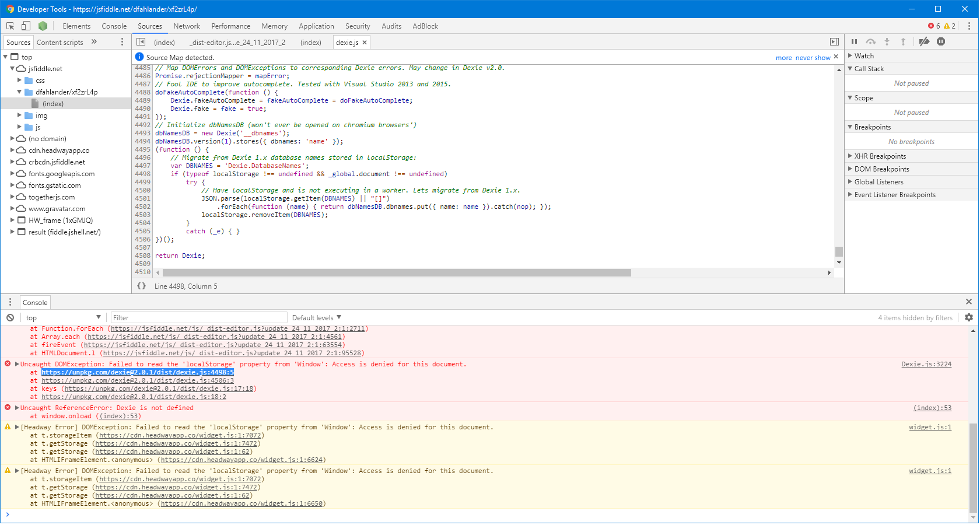The image size is (980, 525).
Task: Toggle device toolbar icon
Action: tap(26, 26)
